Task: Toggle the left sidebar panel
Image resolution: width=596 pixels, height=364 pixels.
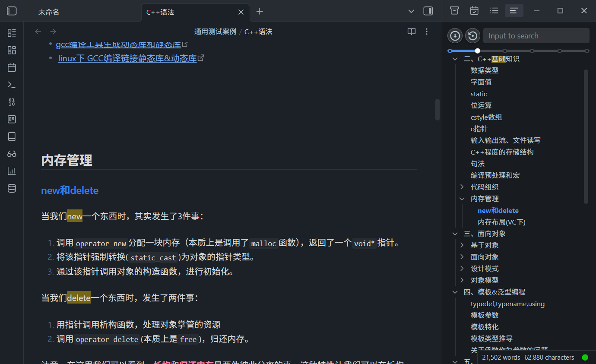Action: tap(12, 11)
